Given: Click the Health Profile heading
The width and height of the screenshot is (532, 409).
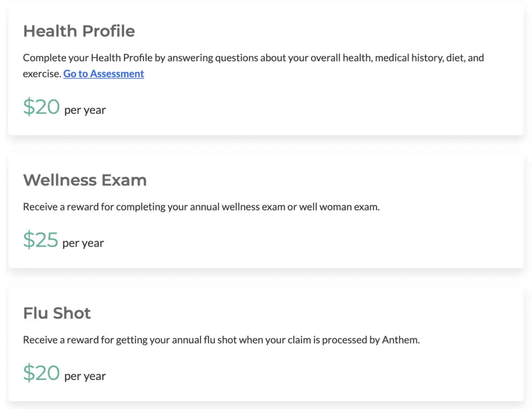Looking at the screenshot, I should click(x=79, y=31).
